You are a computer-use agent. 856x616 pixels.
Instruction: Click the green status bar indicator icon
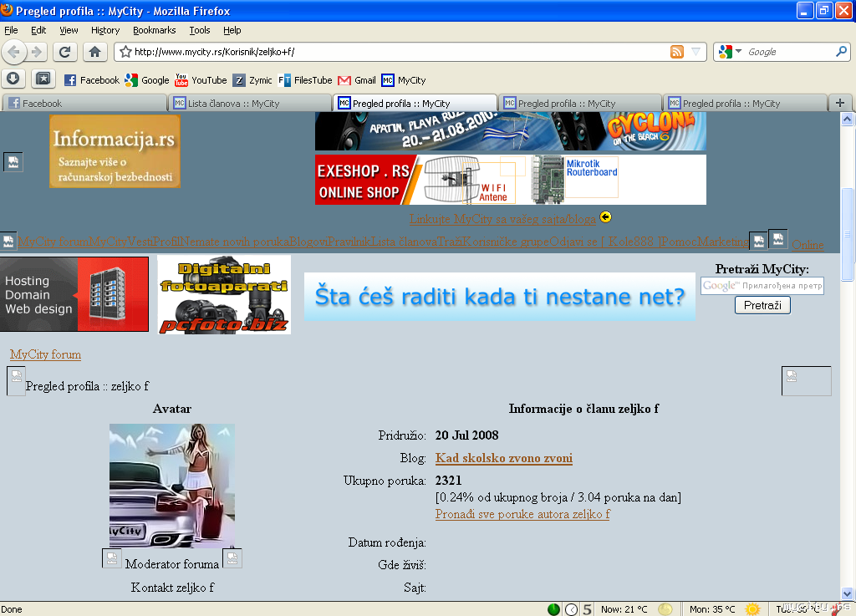click(x=553, y=609)
